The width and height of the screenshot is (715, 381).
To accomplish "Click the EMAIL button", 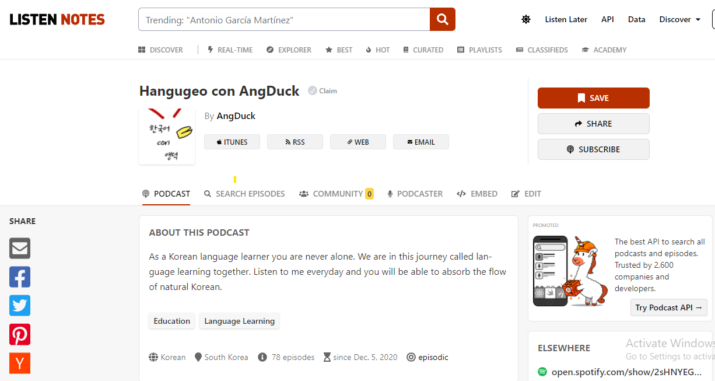I will coord(421,142).
